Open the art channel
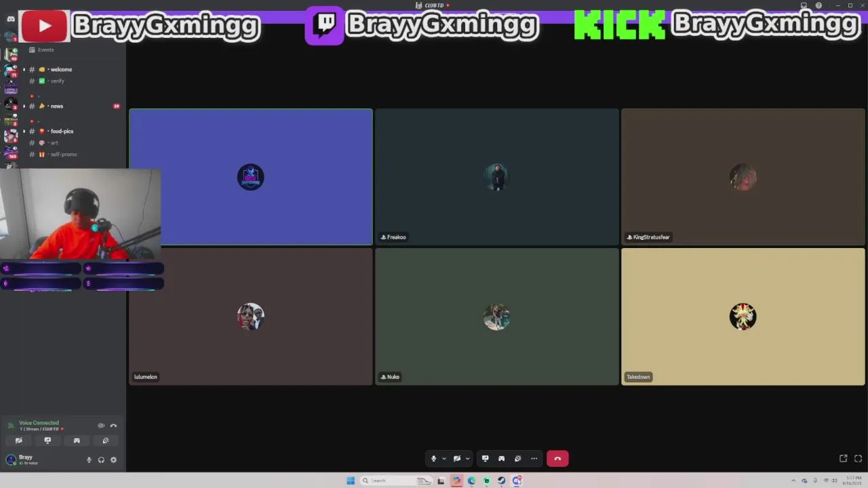868x488 pixels. (54, 142)
